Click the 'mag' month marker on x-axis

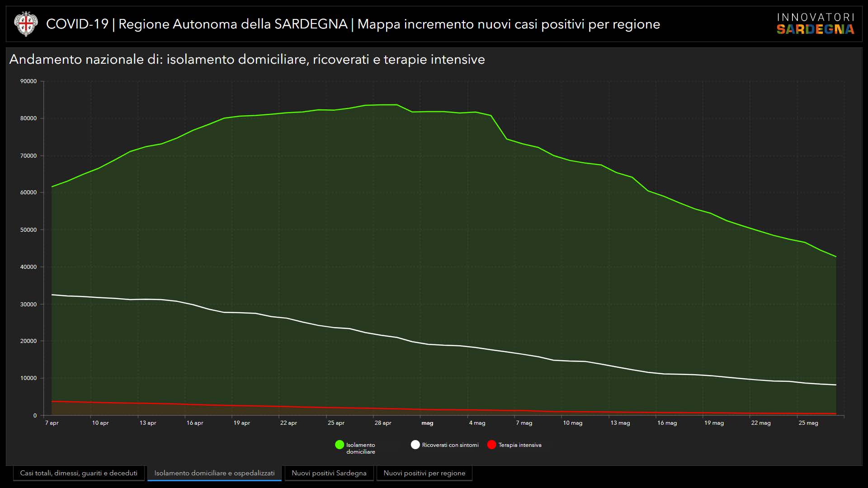point(427,423)
